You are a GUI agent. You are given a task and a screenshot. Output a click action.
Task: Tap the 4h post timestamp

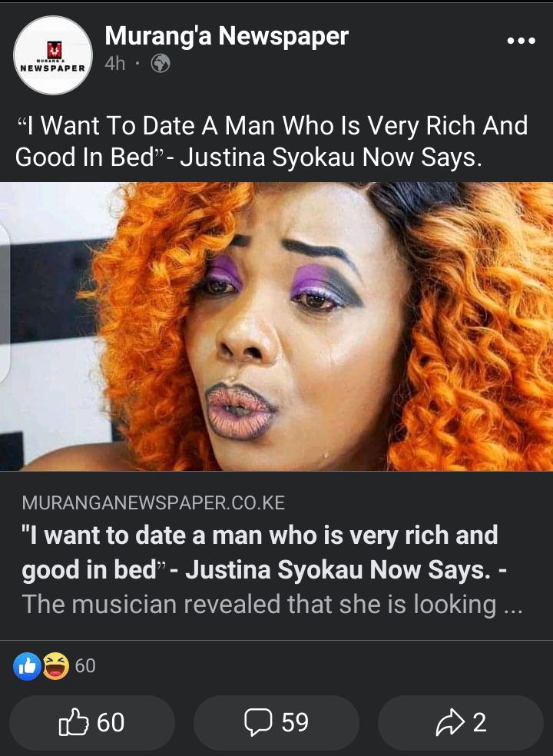[115, 63]
